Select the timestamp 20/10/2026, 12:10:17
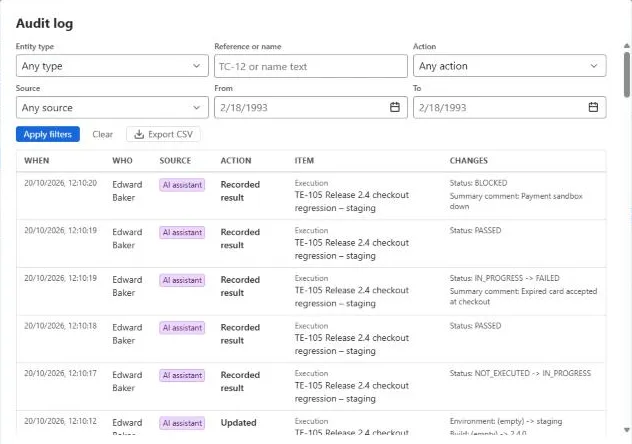Image resolution: width=632 pixels, height=444 pixels. 60,373
